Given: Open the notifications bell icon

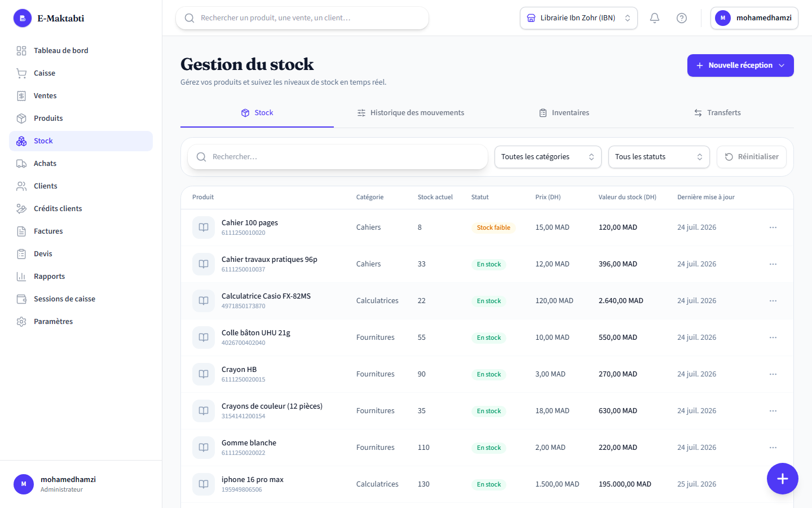Looking at the screenshot, I should click(655, 18).
